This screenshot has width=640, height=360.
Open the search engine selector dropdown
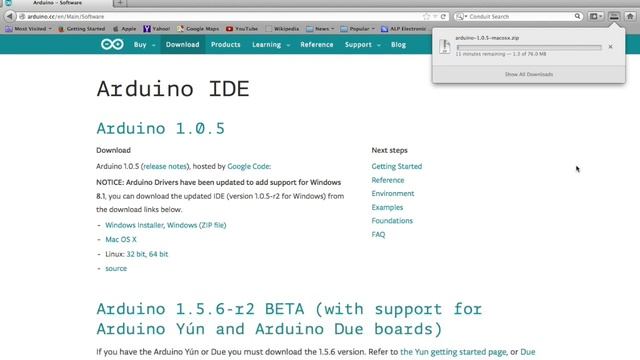[461, 16]
